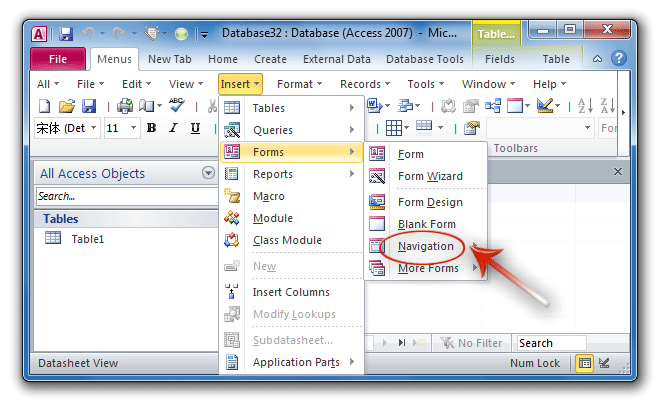Click the Class Module icon

click(x=232, y=240)
